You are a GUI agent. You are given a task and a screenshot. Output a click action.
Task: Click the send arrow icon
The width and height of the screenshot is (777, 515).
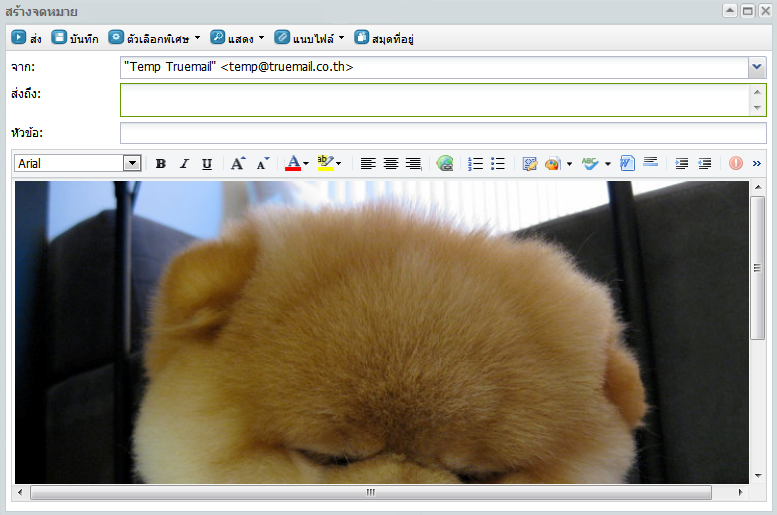(18, 37)
